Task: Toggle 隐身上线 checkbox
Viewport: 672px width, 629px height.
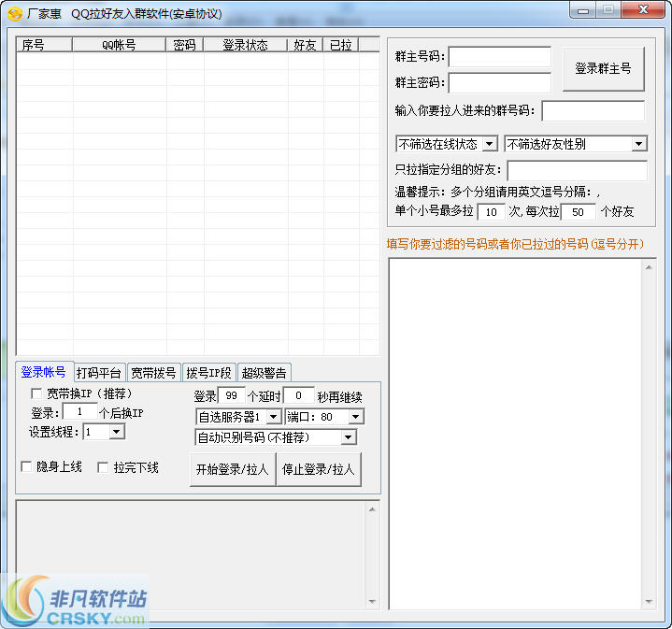Action: [x=26, y=466]
